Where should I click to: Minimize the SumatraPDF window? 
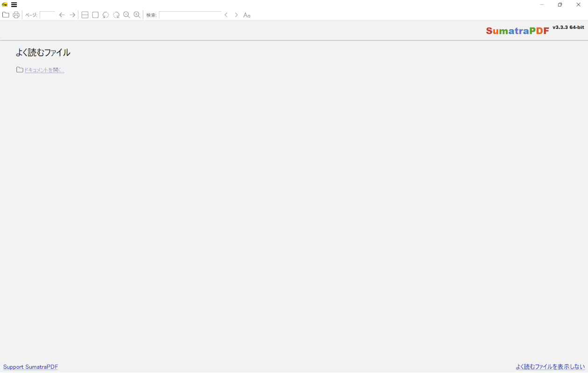click(542, 5)
